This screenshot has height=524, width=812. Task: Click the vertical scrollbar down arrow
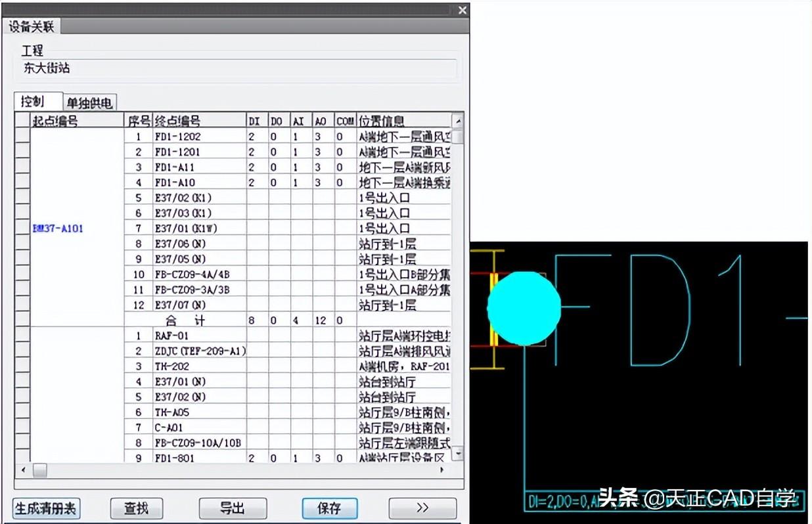click(458, 454)
